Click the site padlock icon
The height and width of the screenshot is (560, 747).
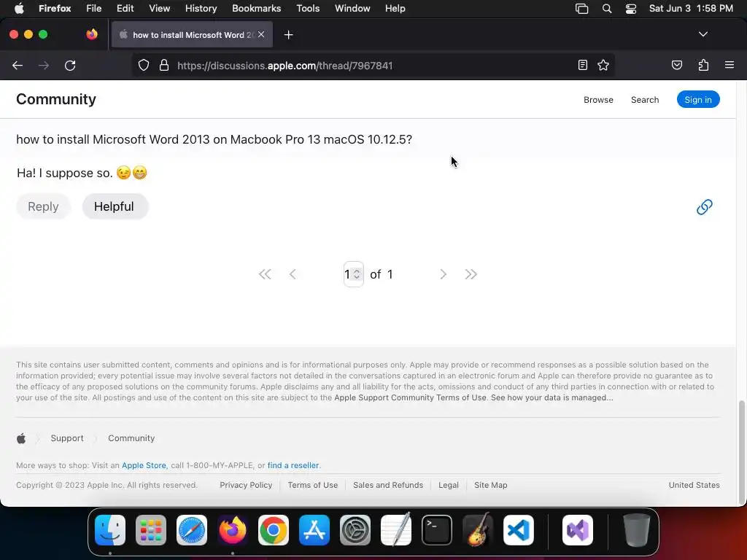tap(164, 65)
